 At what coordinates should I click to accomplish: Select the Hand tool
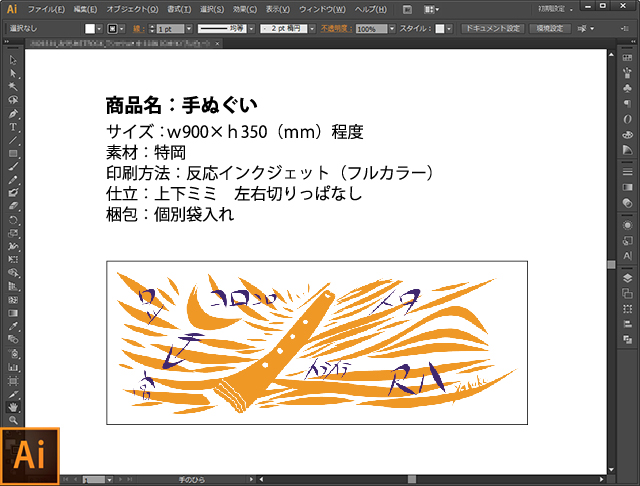(13, 408)
